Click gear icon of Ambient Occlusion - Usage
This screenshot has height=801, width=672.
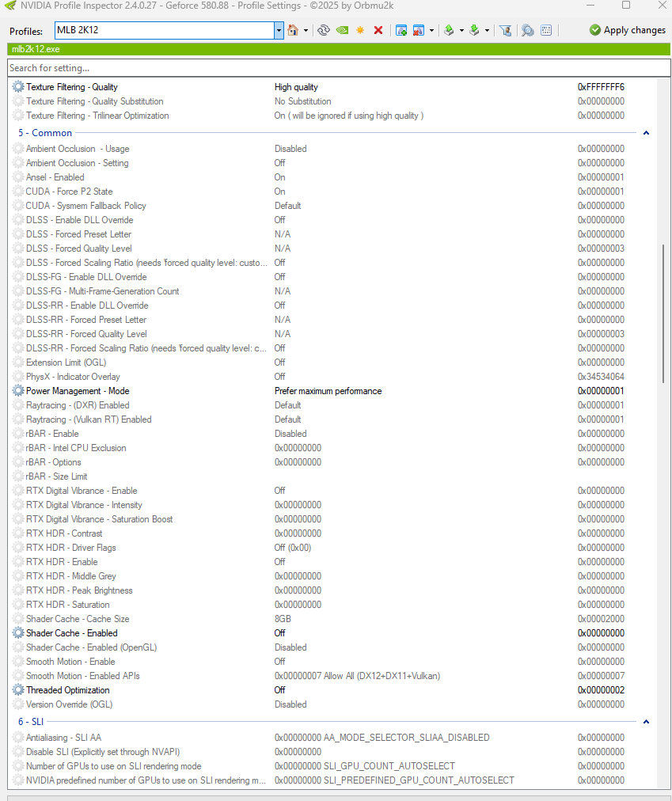coord(18,149)
